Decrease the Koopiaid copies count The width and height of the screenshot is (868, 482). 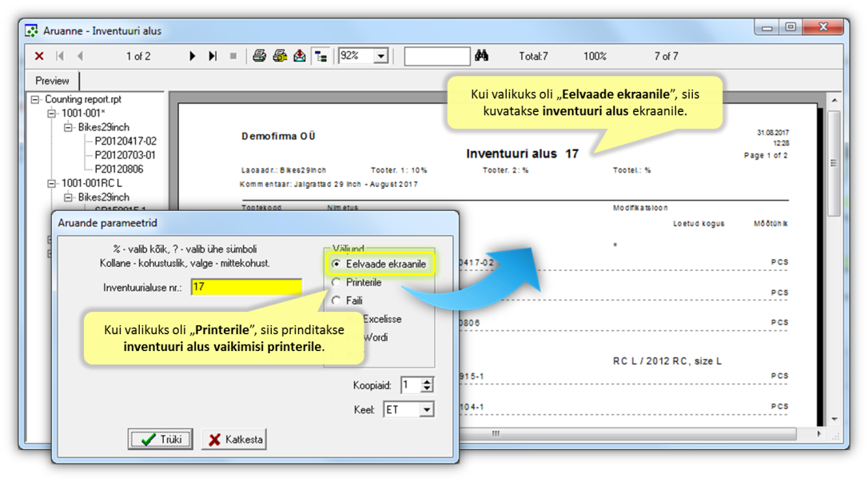click(427, 388)
